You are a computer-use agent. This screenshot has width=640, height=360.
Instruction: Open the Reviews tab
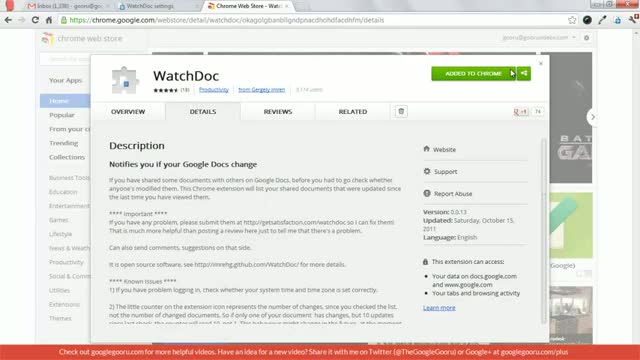coord(278,111)
